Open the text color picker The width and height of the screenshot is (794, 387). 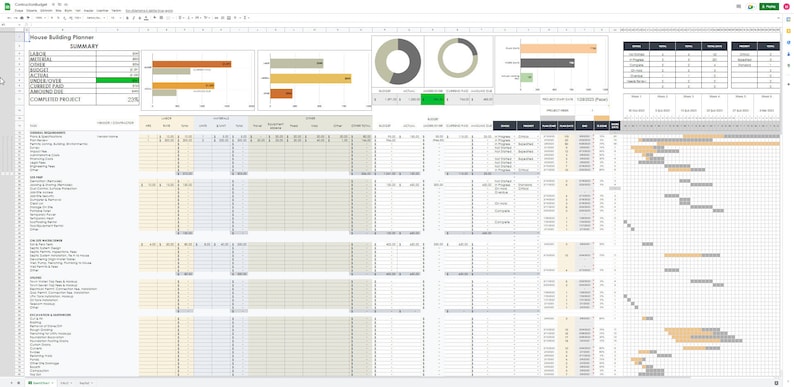[146, 18]
